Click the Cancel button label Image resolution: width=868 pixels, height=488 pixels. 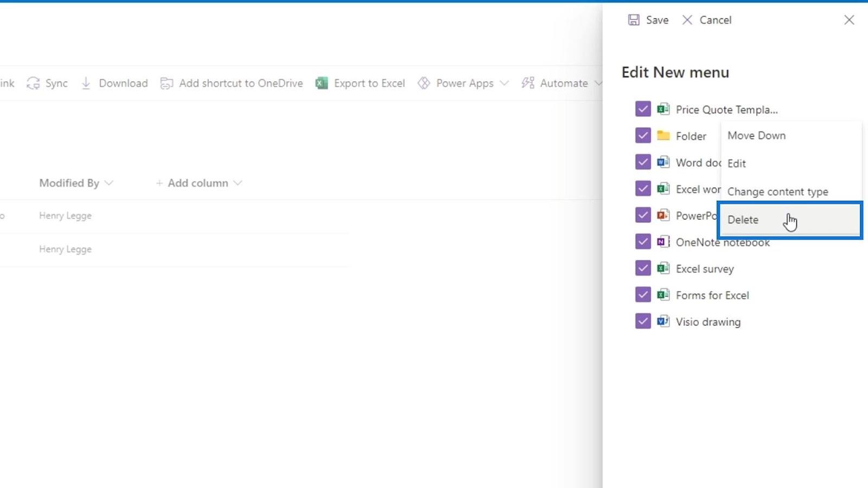pyautogui.click(x=716, y=20)
